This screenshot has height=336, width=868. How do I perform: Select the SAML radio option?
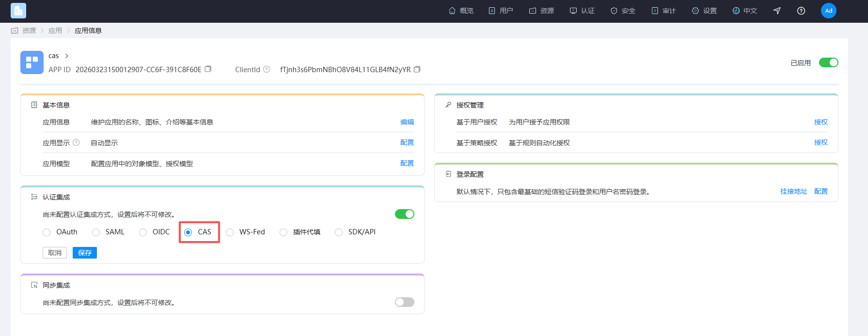pyautogui.click(x=96, y=232)
